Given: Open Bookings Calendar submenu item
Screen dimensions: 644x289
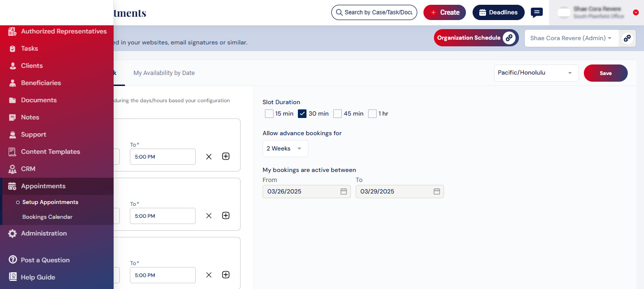Looking at the screenshot, I should tap(47, 217).
